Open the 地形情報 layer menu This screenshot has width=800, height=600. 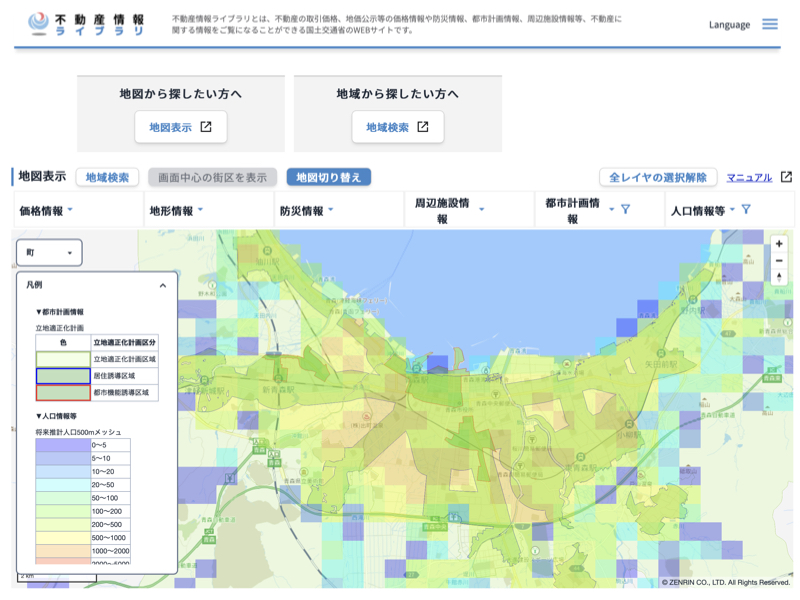176,211
